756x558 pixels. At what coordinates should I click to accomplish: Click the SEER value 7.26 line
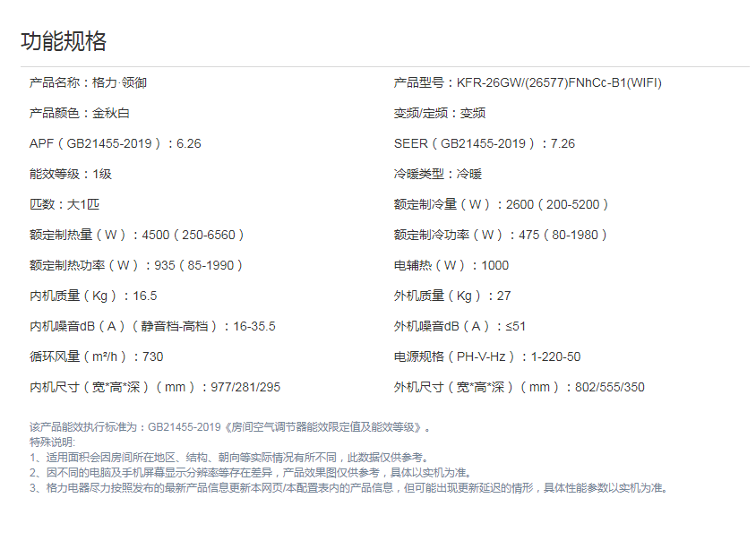pyautogui.click(x=484, y=143)
